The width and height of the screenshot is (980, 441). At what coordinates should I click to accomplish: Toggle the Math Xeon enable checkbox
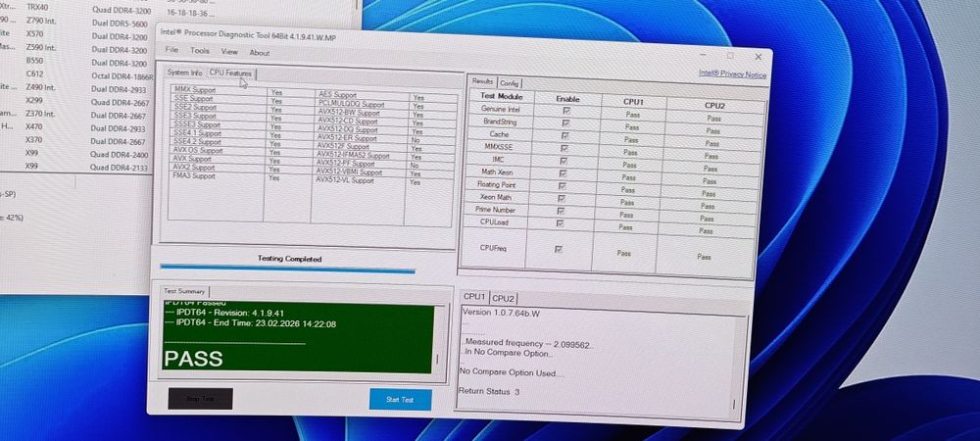[x=563, y=173]
